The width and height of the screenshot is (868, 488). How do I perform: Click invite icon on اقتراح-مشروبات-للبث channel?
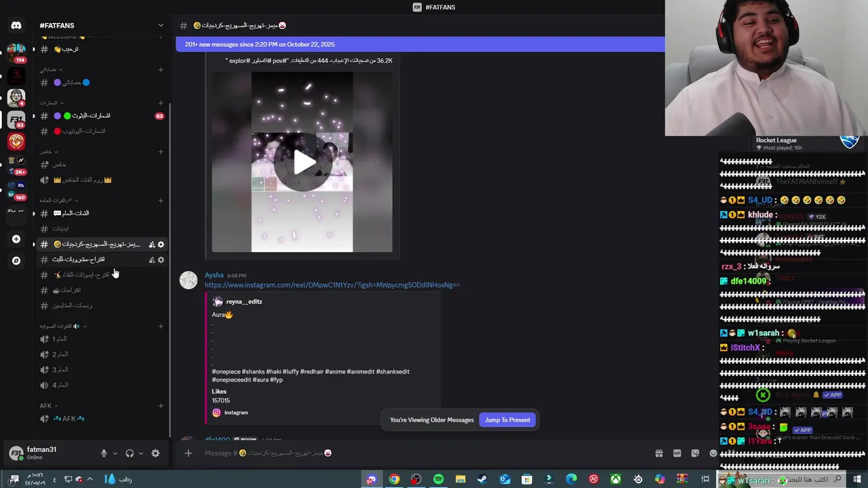[152, 260]
